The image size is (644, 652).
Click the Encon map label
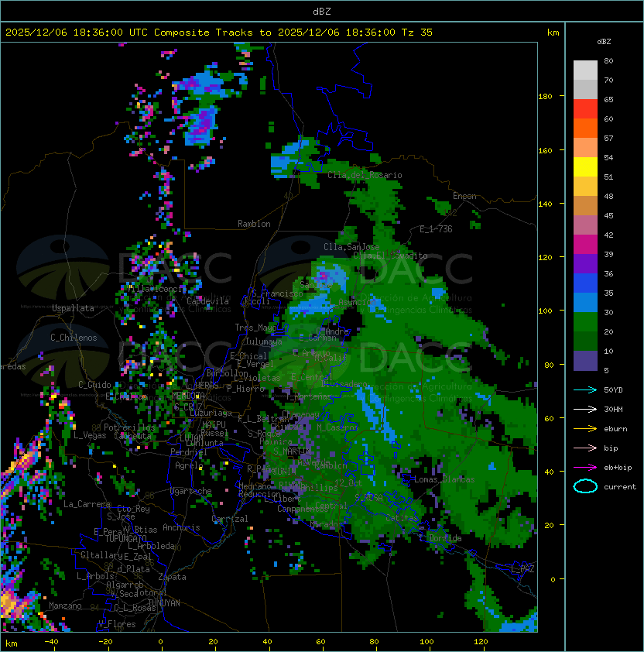(464, 196)
